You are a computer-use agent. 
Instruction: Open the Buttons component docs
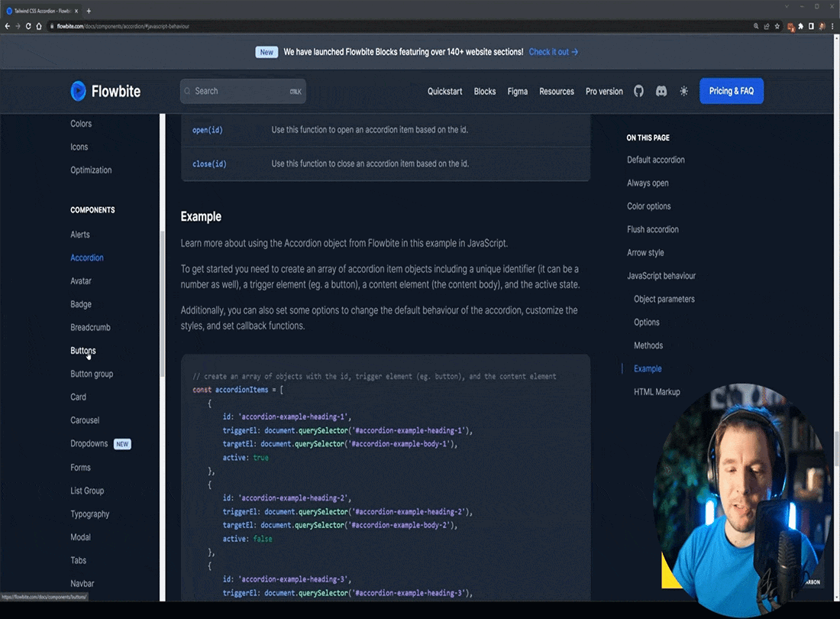click(x=83, y=351)
